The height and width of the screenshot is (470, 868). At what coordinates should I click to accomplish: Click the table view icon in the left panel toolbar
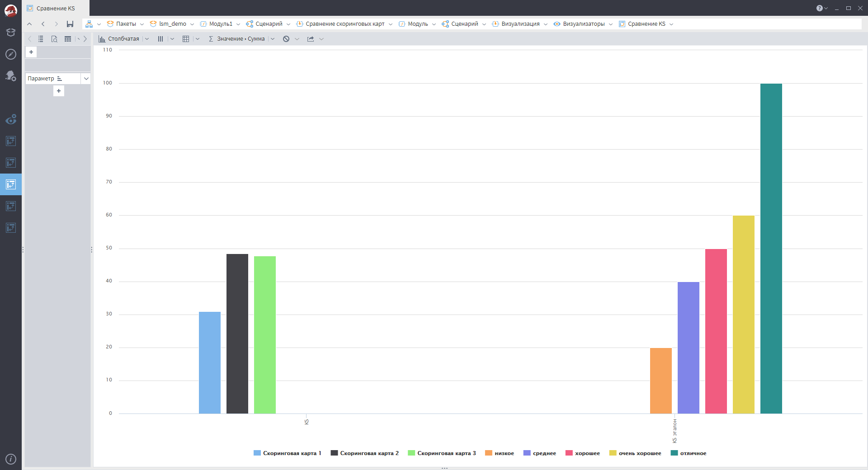coord(68,39)
